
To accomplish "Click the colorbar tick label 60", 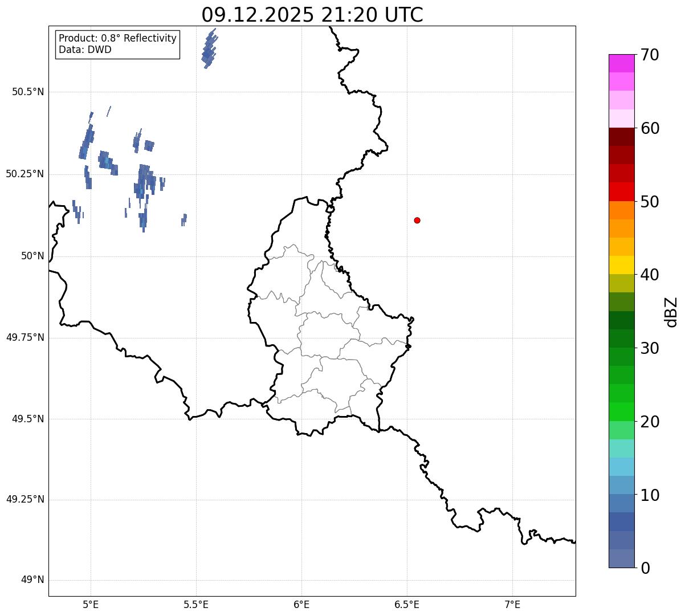I will pyautogui.click(x=650, y=128).
